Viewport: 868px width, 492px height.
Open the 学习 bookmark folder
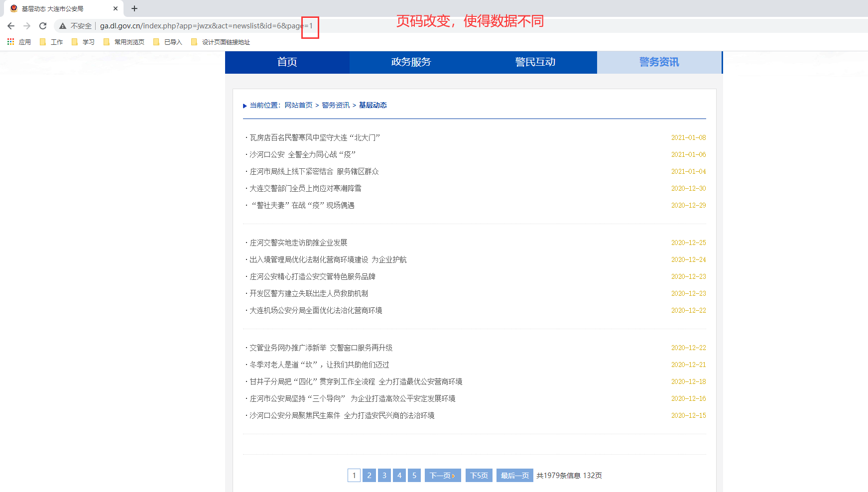click(x=83, y=42)
